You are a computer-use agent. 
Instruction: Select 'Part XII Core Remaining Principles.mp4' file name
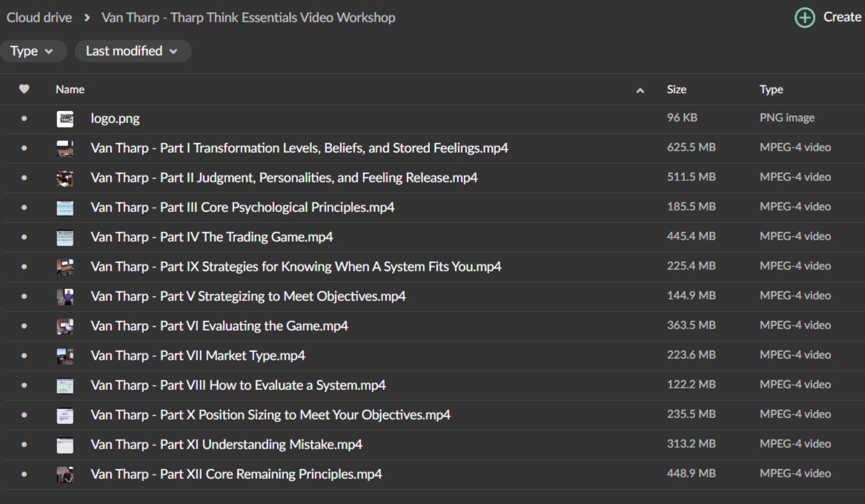[236, 475]
